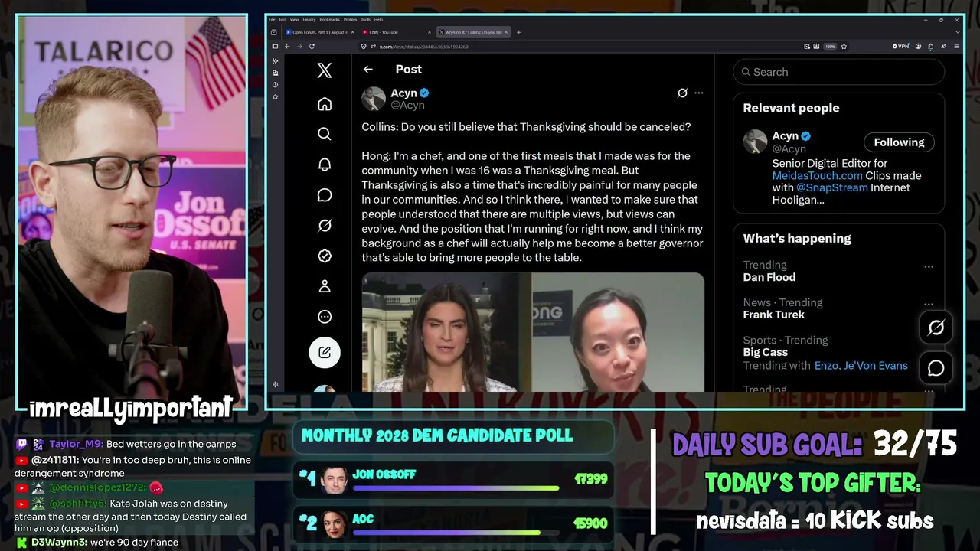Viewport: 980px width, 551px height.
Task: Open the browser Extensions puzzle icon
Action: [x=930, y=47]
